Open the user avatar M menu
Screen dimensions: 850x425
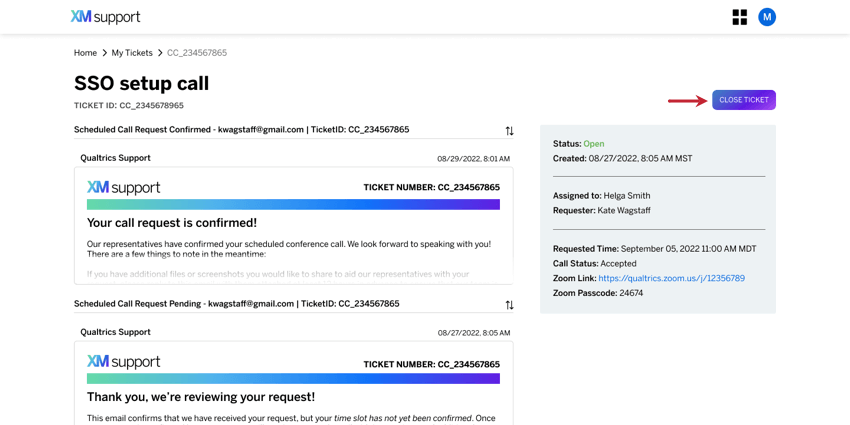pos(767,17)
